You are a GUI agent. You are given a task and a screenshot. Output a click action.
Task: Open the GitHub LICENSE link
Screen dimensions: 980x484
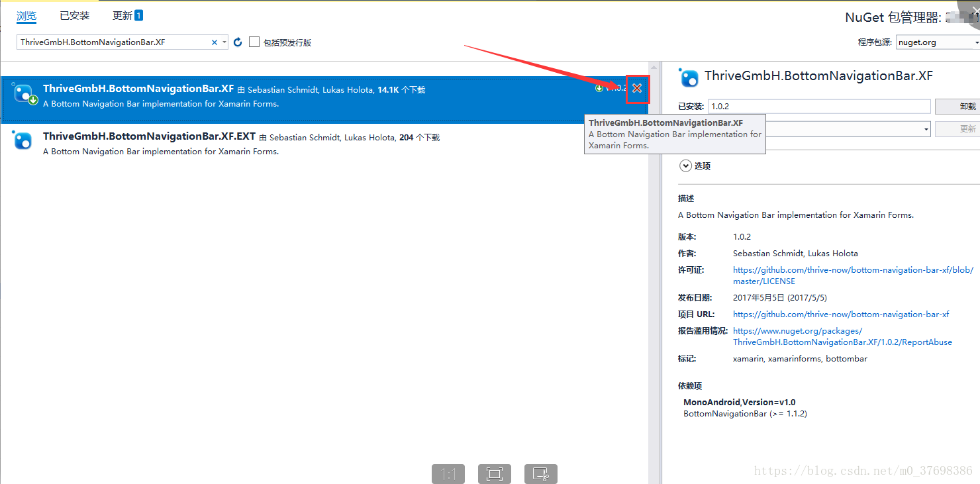click(853, 275)
